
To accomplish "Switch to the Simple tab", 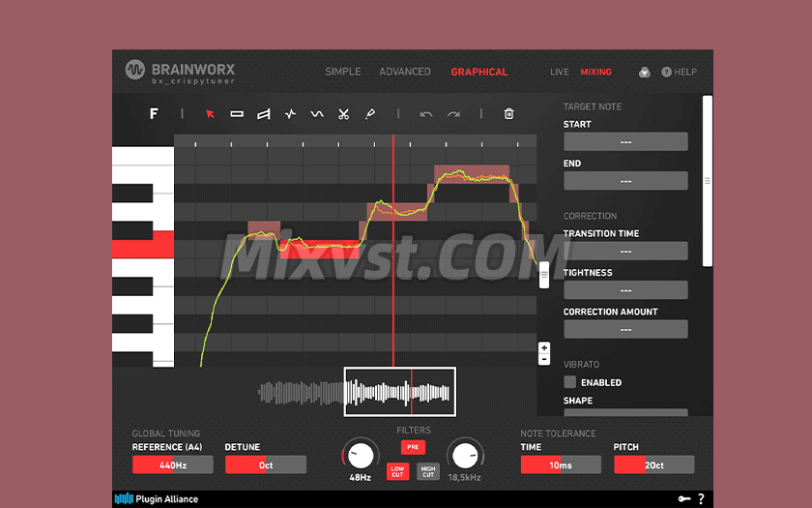I will [342, 72].
